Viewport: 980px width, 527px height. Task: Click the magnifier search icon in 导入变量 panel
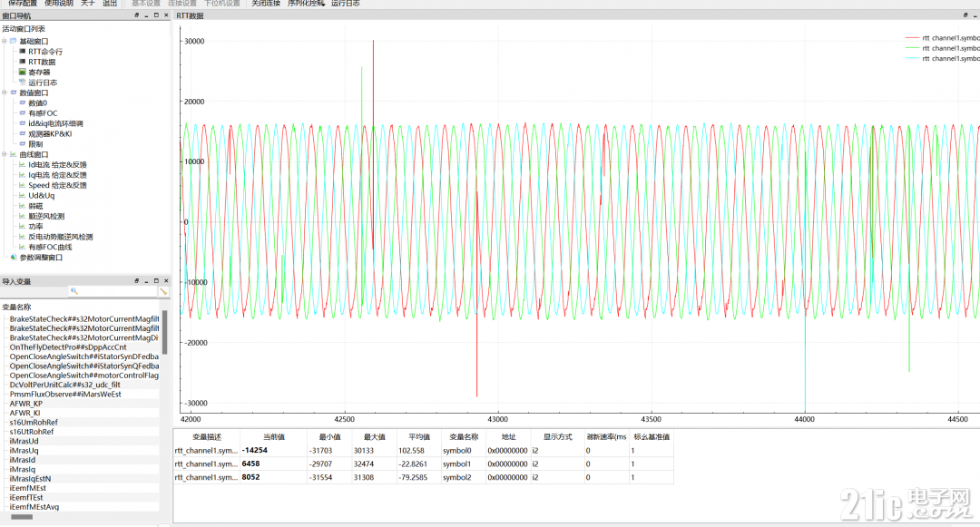pos(74,291)
